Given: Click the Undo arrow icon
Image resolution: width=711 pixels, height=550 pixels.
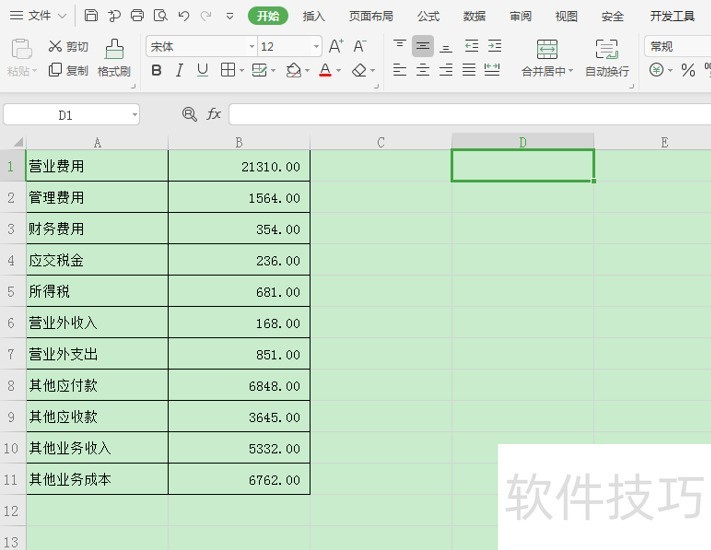Looking at the screenshot, I should coord(184,16).
